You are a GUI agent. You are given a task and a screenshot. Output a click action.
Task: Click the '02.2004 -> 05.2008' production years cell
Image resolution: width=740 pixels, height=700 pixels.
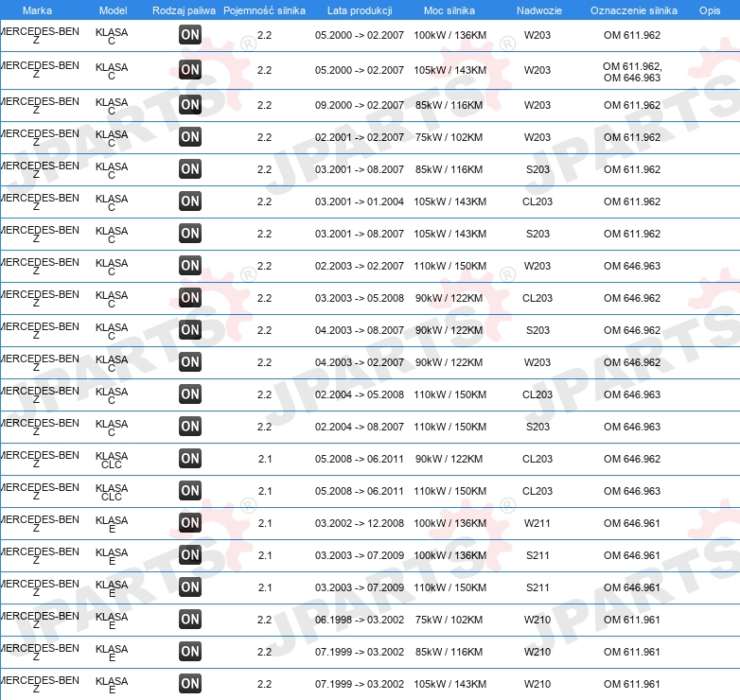[360, 394]
